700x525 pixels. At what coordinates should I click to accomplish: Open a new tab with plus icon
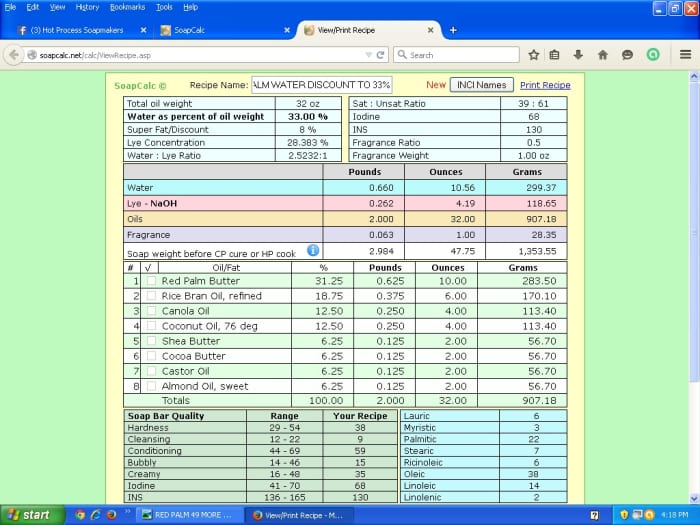[x=453, y=30]
